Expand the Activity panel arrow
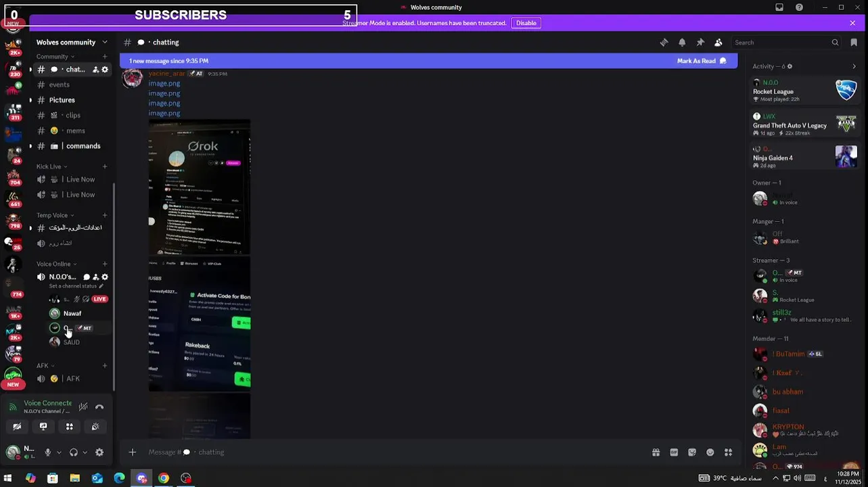Image resolution: width=868 pixels, height=487 pixels. pyautogui.click(x=854, y=66)
